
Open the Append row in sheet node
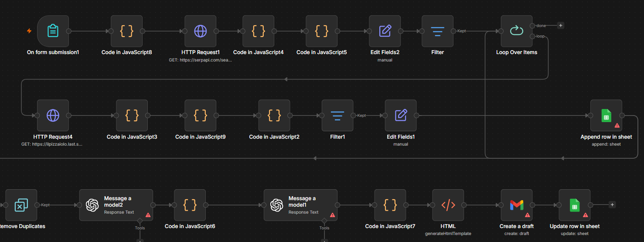click(x=606, y=116)
